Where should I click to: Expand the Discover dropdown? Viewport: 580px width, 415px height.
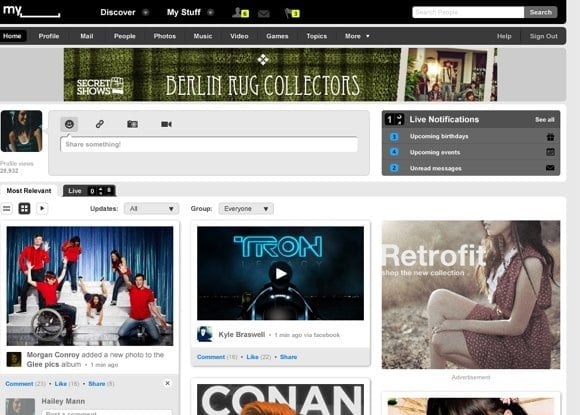coord(146,13)
